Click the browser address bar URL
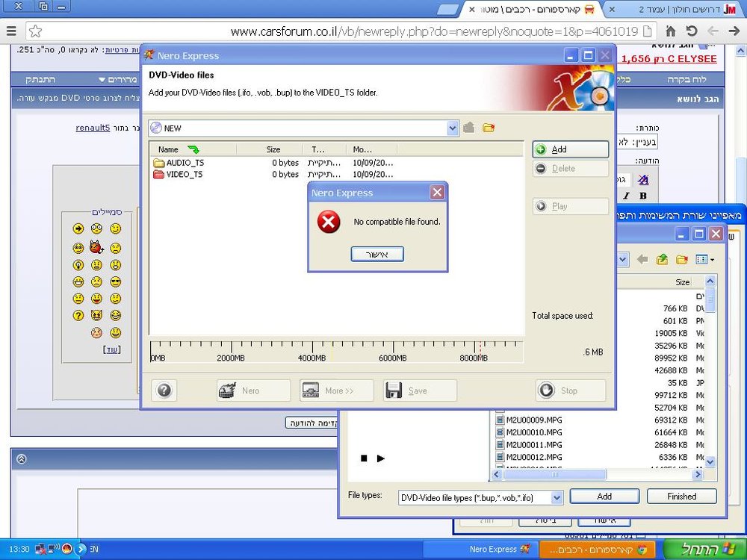The height and width of the screenshot is (560, 747). (x=434, y=31)
